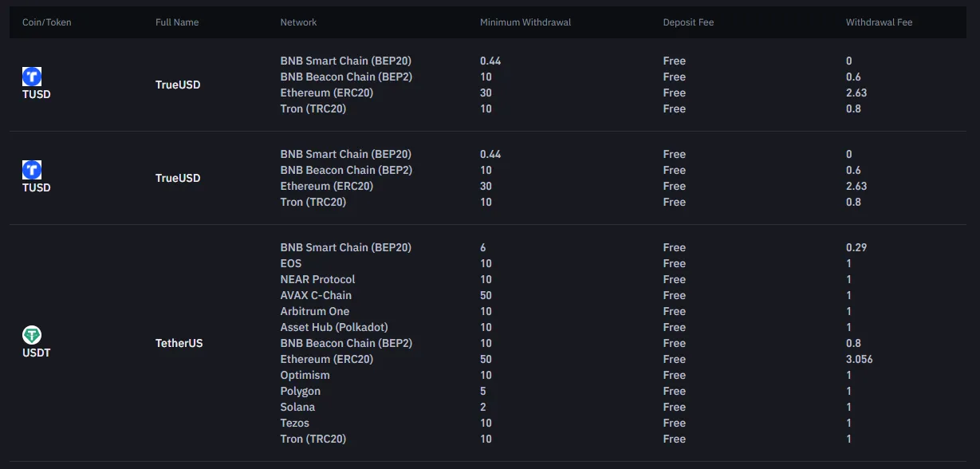This screenshot has width=980, height=469.
Task: Pick the Optimism network row
Action: tap(305, 375)
